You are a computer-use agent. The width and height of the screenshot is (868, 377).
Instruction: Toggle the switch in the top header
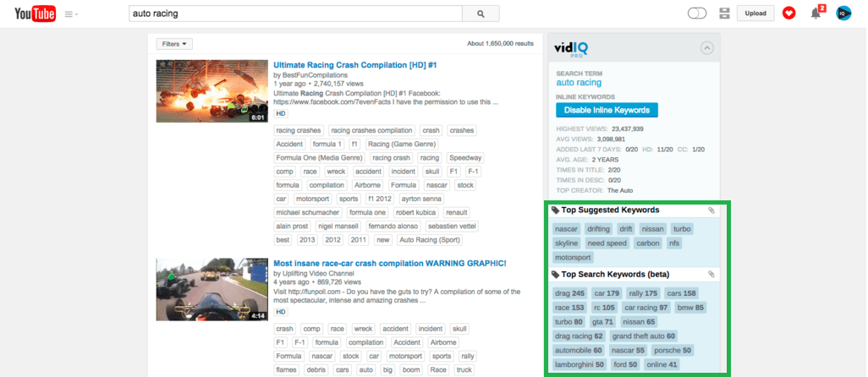(x=697, y=14)
